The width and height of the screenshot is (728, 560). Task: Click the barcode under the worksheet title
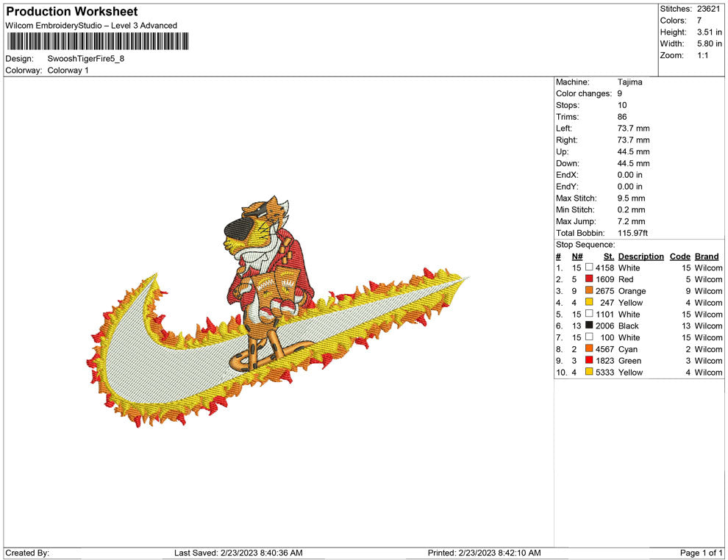click(x=98, y=41)
